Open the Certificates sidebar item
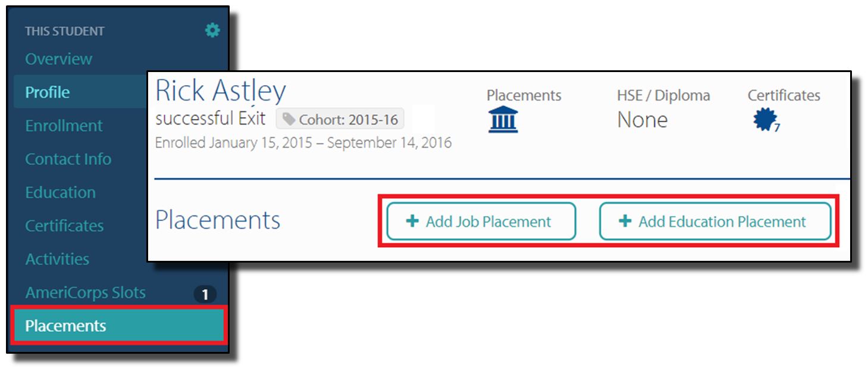The width and height of the screenshot is (868, 368). (64, 226)
